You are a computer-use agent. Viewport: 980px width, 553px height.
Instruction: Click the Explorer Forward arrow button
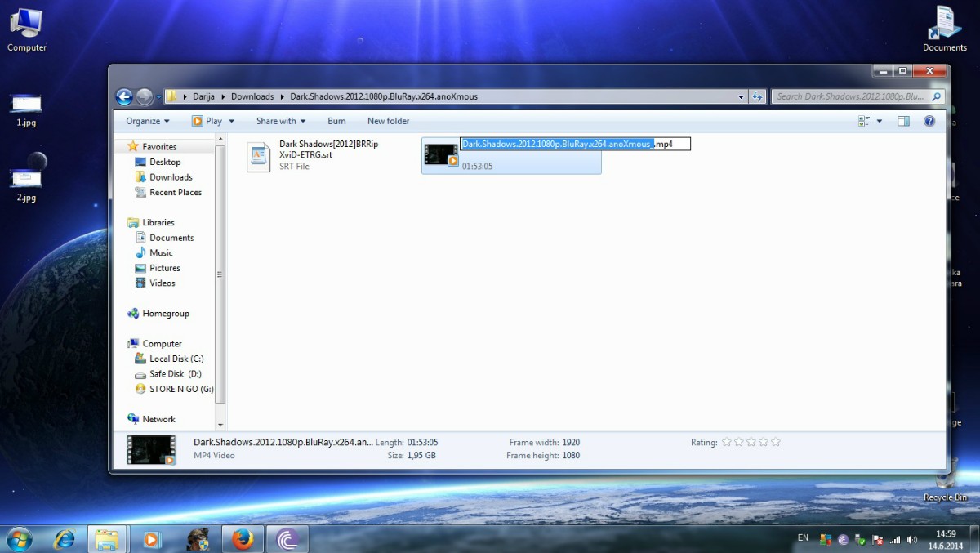[x=145, y=96]
